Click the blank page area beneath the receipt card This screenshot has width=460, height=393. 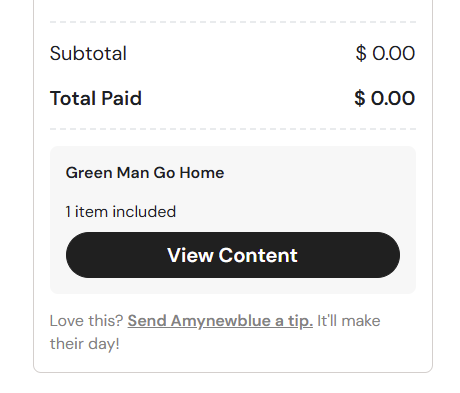[x=233, y=383]
